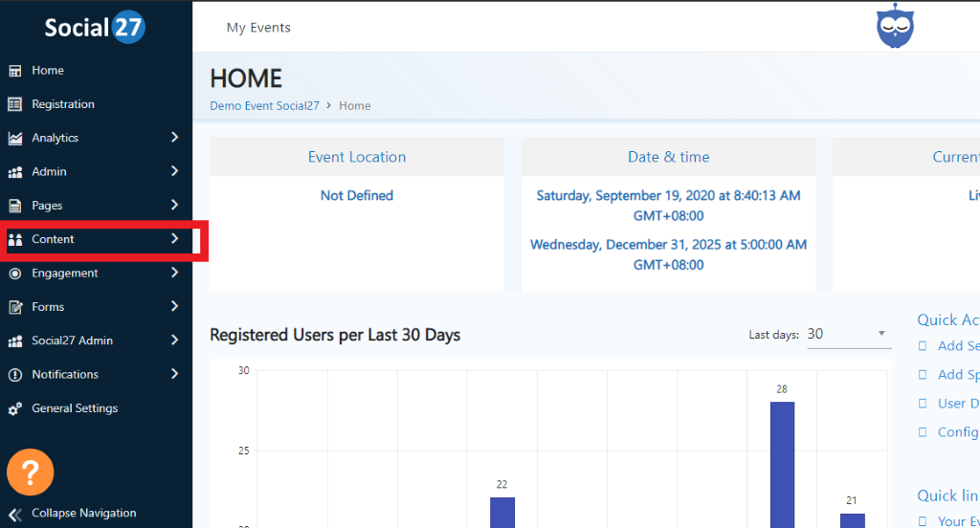Click the Pages document icon

[x=14, y=206]
